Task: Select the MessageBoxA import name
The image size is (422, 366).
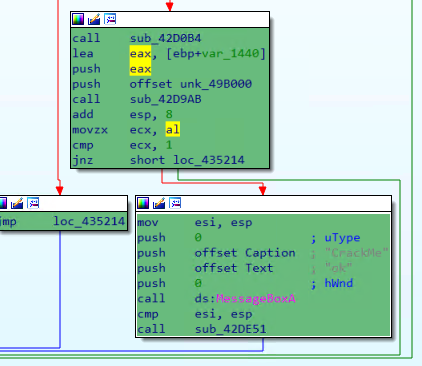Action: pos(256,299)
